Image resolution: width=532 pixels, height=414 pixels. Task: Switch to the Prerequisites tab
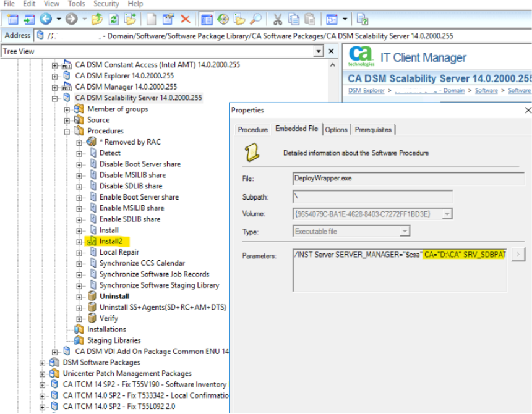[x=374, y=130]
